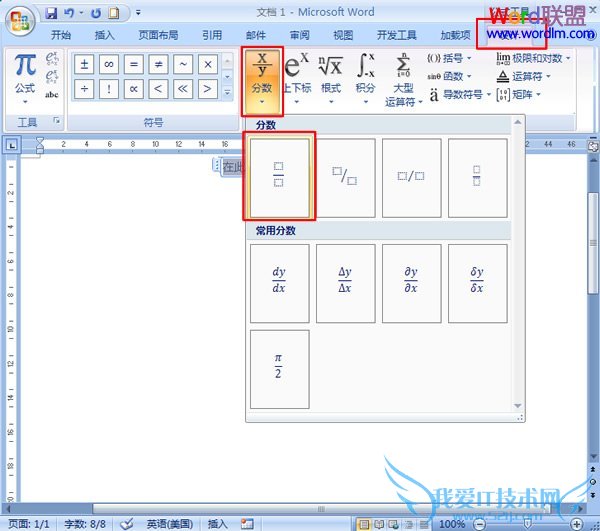The image size is (600, 531).
Task: Click the 100% zoom level button
Action: 452,524
